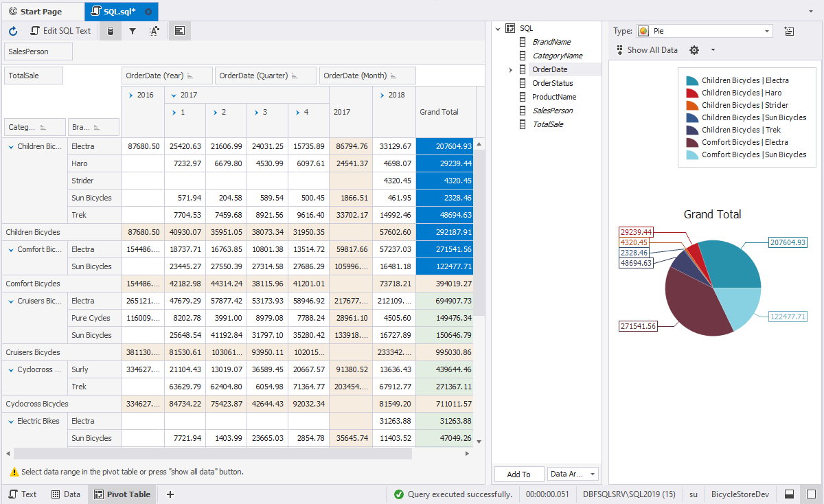824x504 pixels.
Task: Click the yellow warning triangle in the status message
Action: 14,473
